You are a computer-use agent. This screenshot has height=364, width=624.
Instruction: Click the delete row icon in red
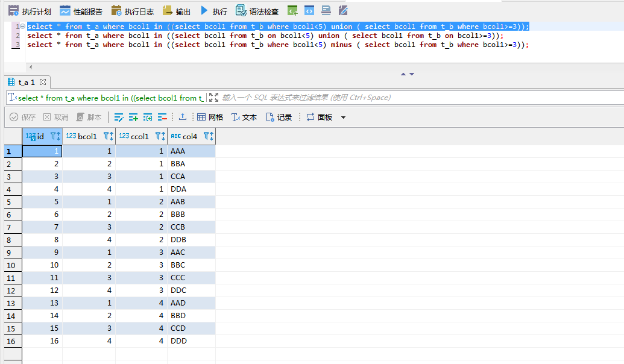162,117
